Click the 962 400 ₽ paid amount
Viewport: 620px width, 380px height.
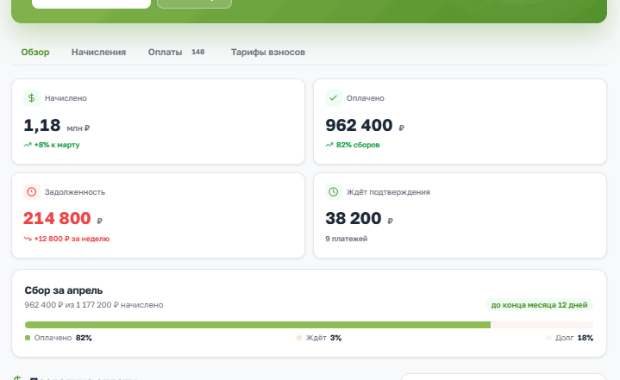tap(365, 125)
